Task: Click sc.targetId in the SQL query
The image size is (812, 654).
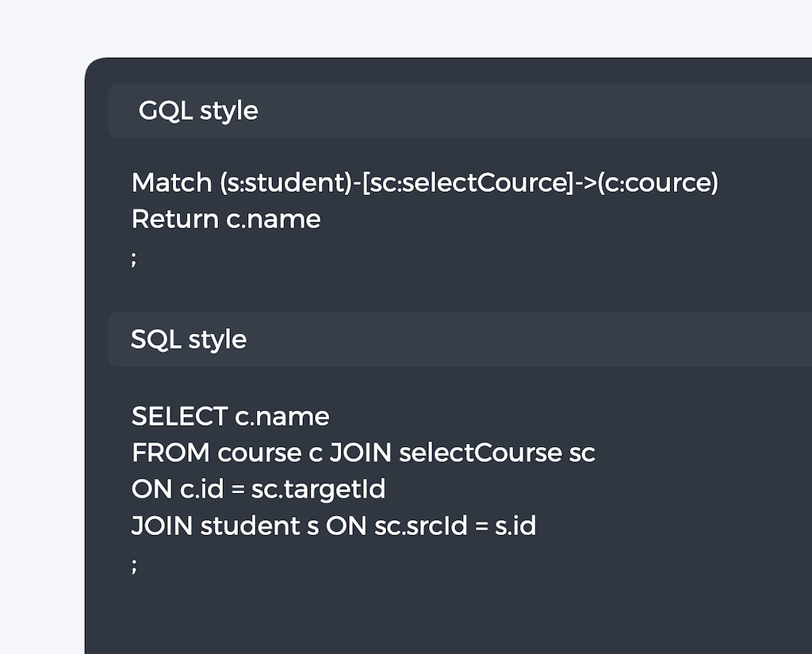Action: [x=318, y=489]
